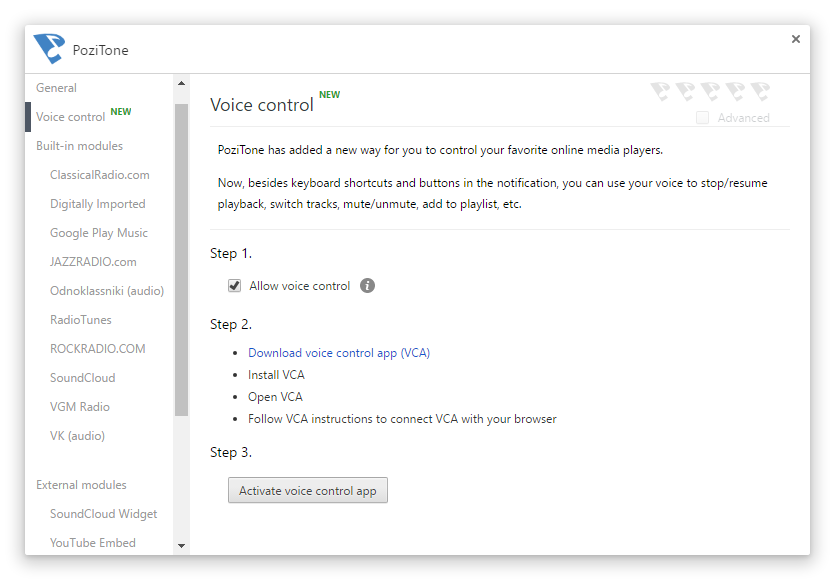Image resolution: width=835 pixels, height=580 pixels.
Task: Click the Advanced label text
Action: tap(743, 118)
